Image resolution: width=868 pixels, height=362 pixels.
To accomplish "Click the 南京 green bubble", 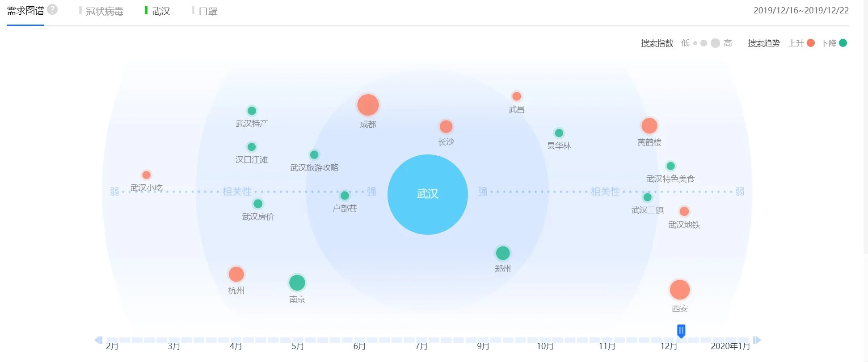I will [297, 283].
